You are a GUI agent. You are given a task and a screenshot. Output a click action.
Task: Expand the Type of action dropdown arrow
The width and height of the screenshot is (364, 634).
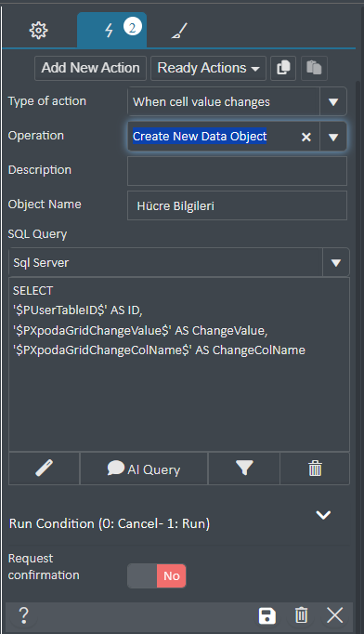[333, 102]
